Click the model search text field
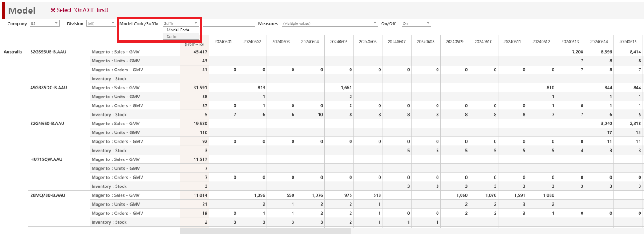644x237 pixels. click(229, 23)
